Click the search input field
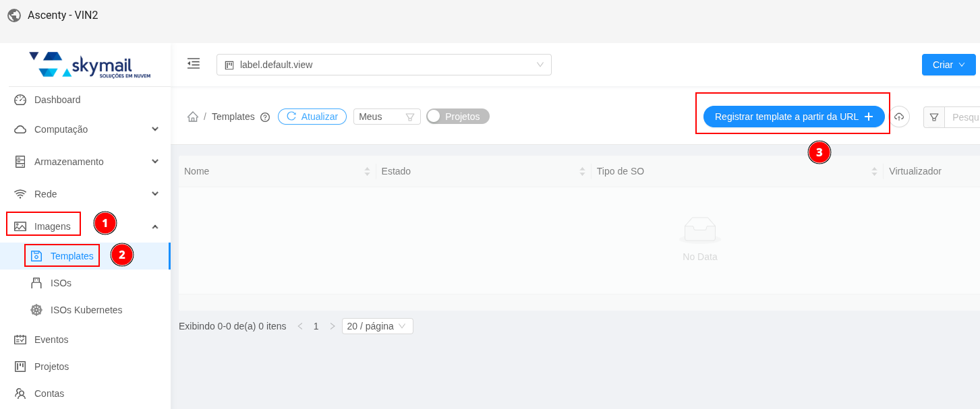This screenshot has width=980, height=409. 964,117
